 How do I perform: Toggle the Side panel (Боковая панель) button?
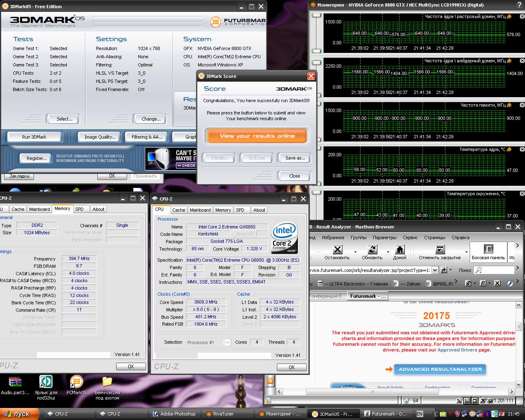[488, 252]
